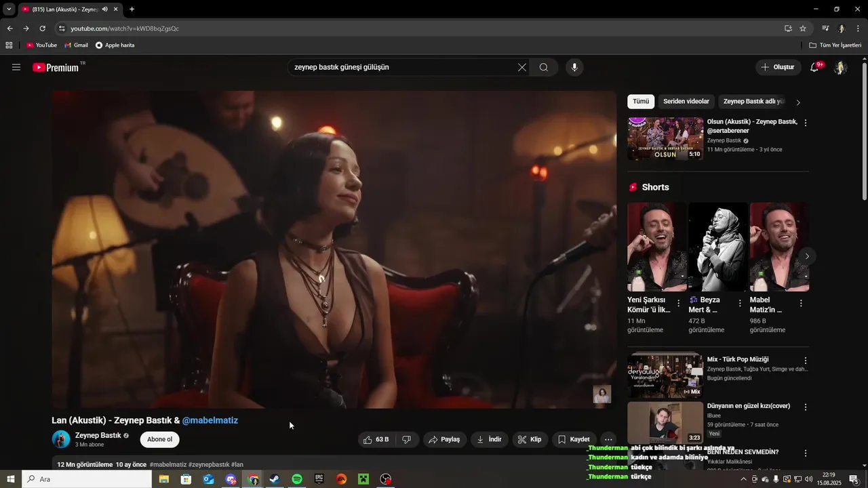Create a clip with Klip button
The height and width of the screenshot is (488, 868).
click(x=530, y=439)
